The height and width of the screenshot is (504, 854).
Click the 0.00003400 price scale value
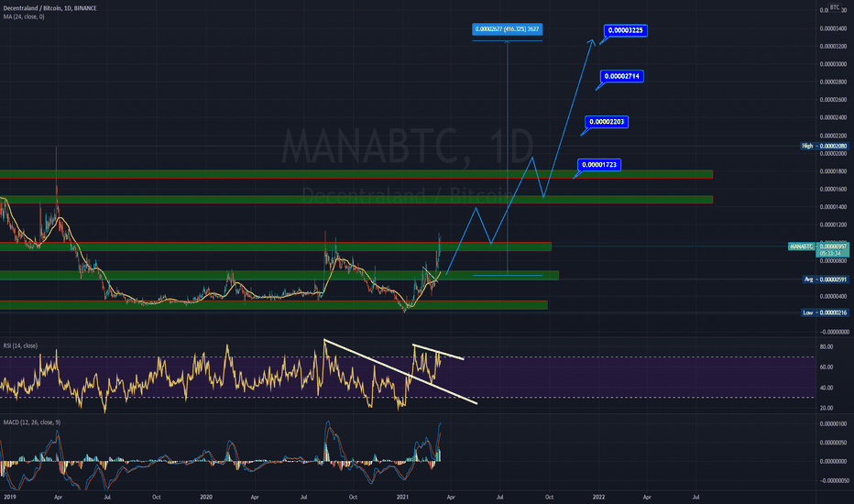[x=833, y=28]
